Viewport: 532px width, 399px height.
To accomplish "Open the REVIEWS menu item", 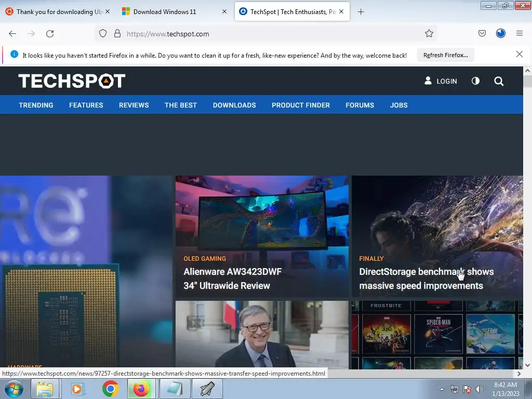I will pyautogui.click(x=134, y=105).
